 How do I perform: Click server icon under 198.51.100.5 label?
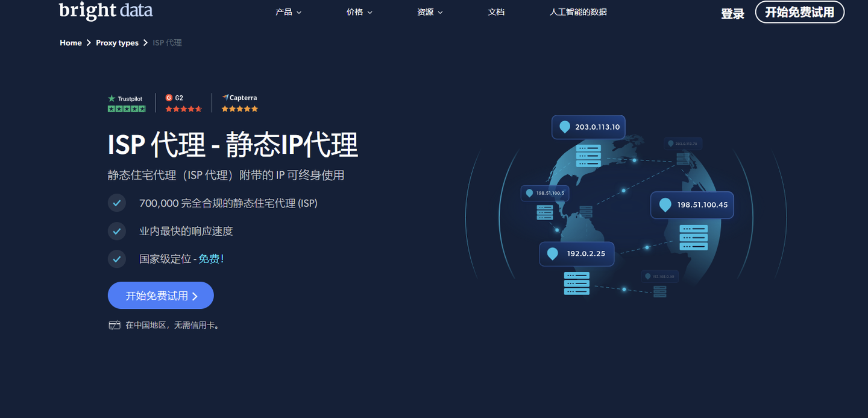(544, 212)
